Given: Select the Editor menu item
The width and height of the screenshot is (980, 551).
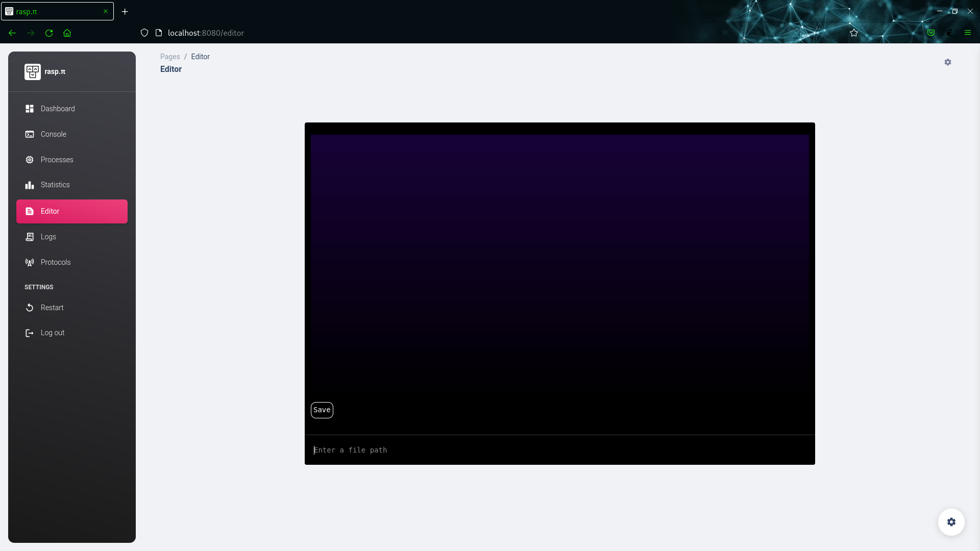Looking at the screenshot, I should point(72,211).
